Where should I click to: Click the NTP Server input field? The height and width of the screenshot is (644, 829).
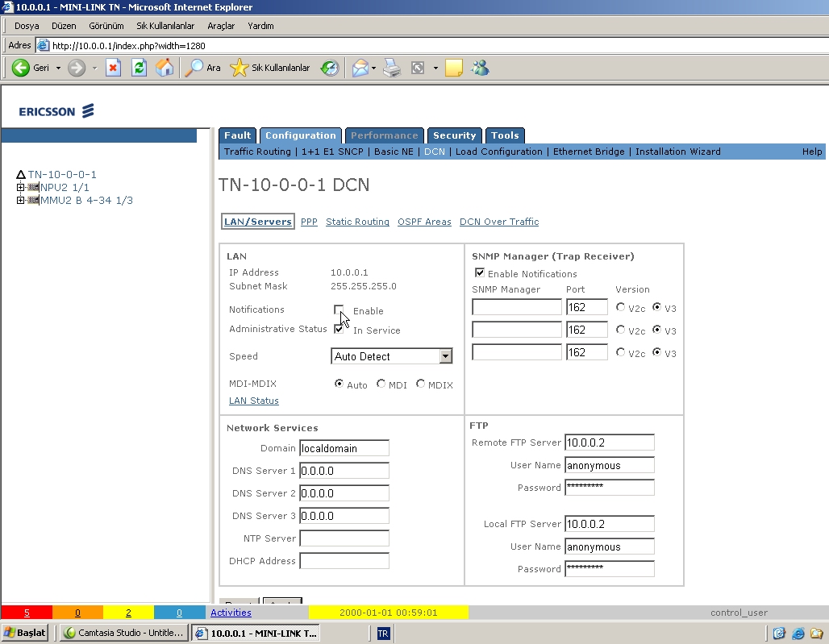344,538
